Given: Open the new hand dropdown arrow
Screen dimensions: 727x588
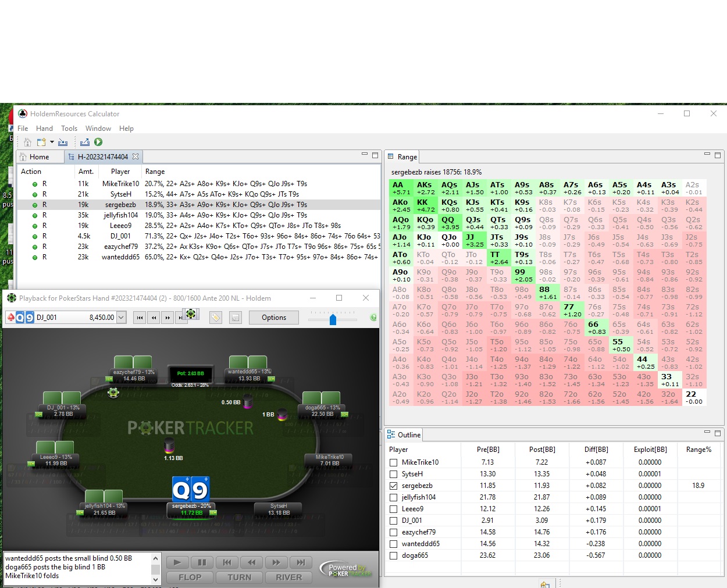Looking at the screenshot, I should tap(52, 142).
